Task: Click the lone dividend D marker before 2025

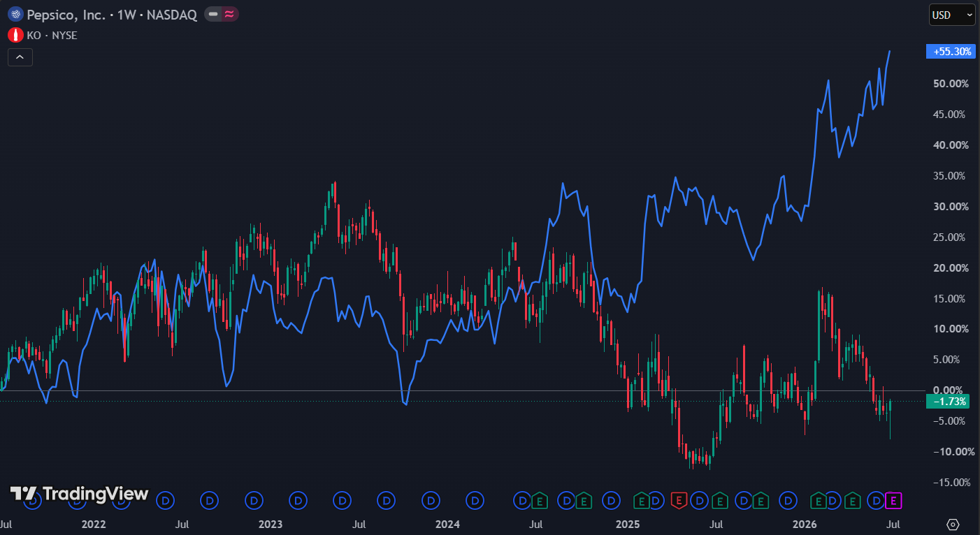Action: tap(612, 500)
